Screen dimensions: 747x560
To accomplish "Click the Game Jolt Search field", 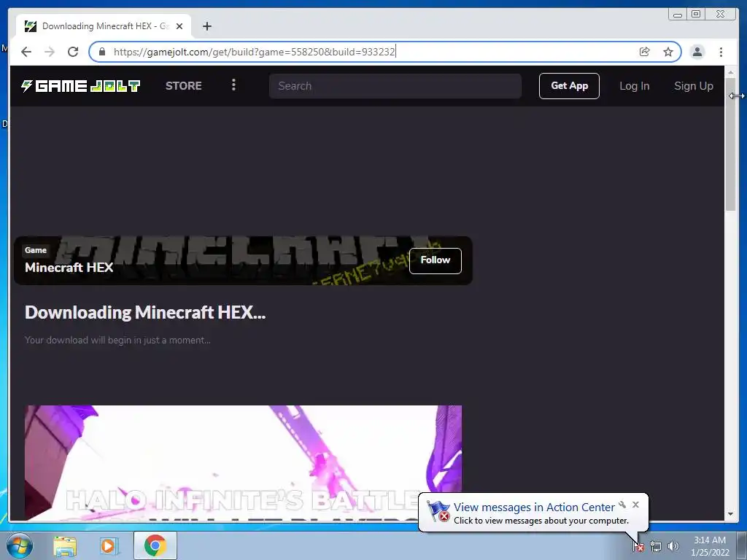I will (x=395, y=86).
